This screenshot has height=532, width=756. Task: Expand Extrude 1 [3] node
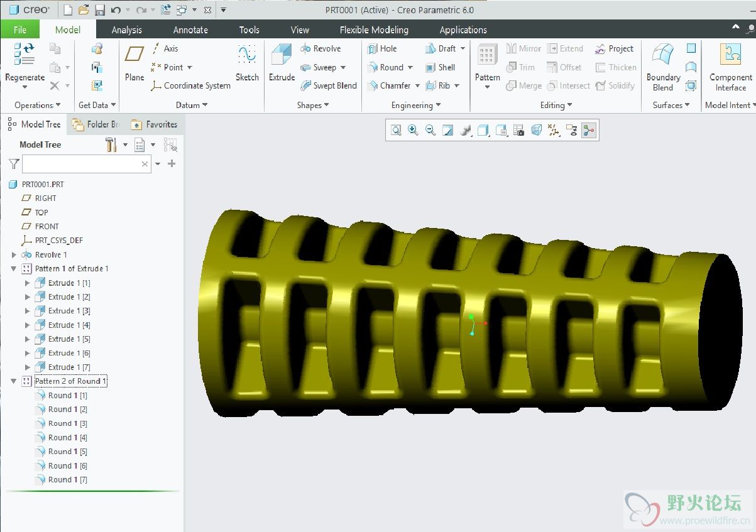27,311
